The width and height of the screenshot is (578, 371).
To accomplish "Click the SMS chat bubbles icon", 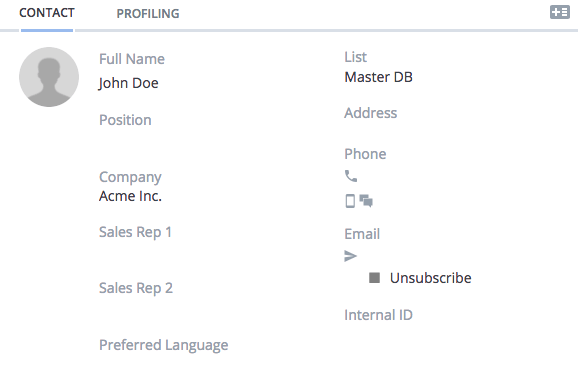I will [366, 201].
